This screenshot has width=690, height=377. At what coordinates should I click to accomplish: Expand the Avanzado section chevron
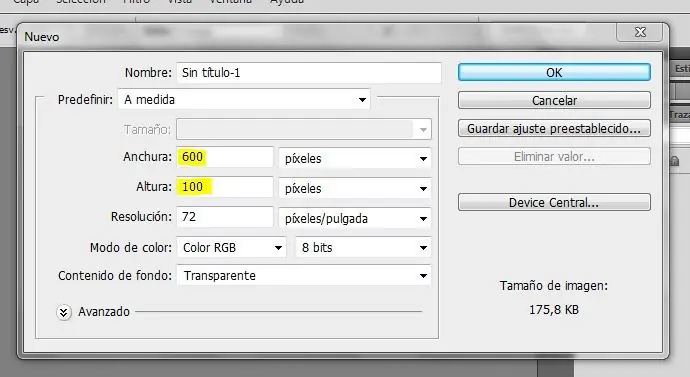(x=64, y=312)
